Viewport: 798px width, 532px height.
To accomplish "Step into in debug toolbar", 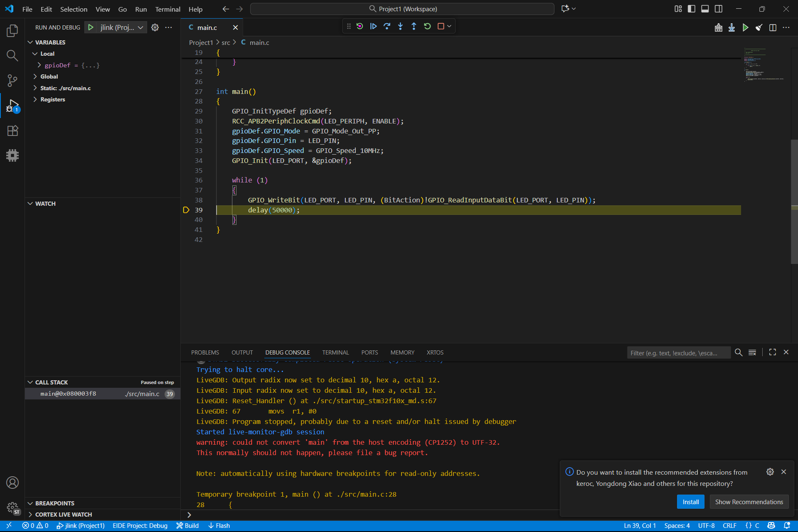I will coord(400,26).
